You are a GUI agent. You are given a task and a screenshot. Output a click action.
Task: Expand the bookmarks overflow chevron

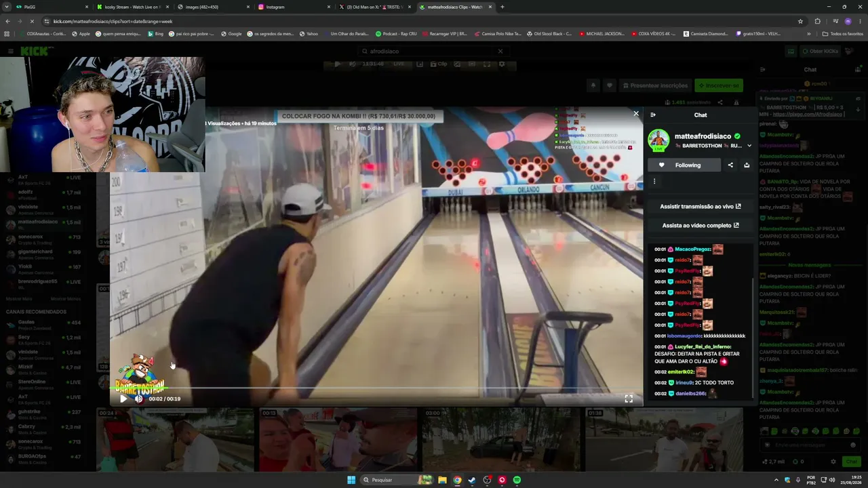tap(809, 34)
